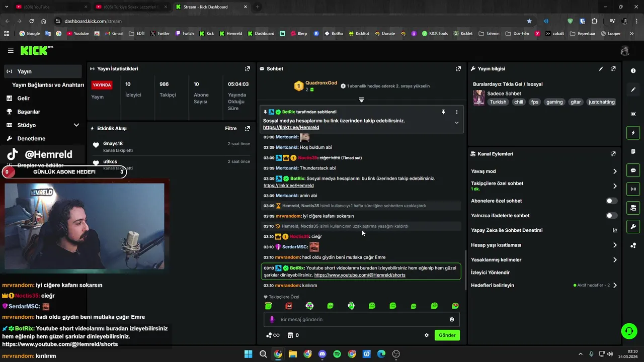Bookmark page with the star icon

point(529,21)
